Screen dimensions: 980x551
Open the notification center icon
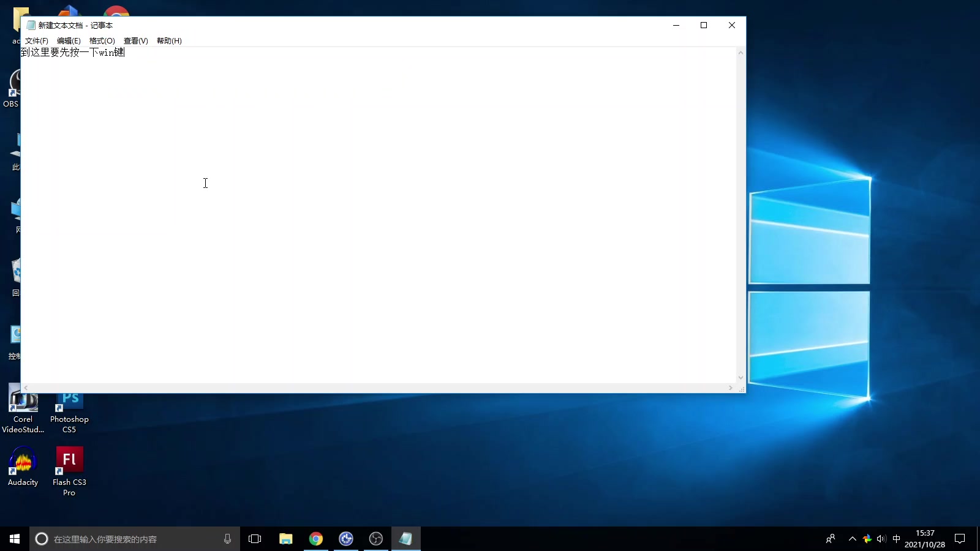960,539
